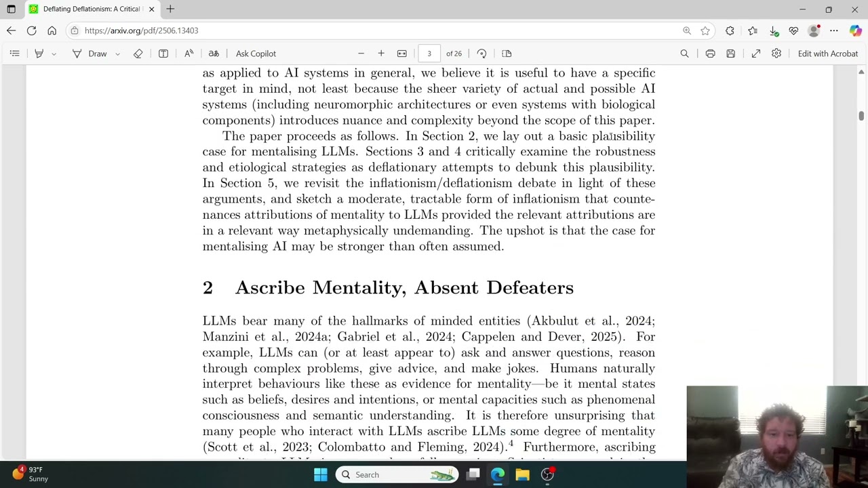Zoom in with the plus button

click(x=381, y=54)
